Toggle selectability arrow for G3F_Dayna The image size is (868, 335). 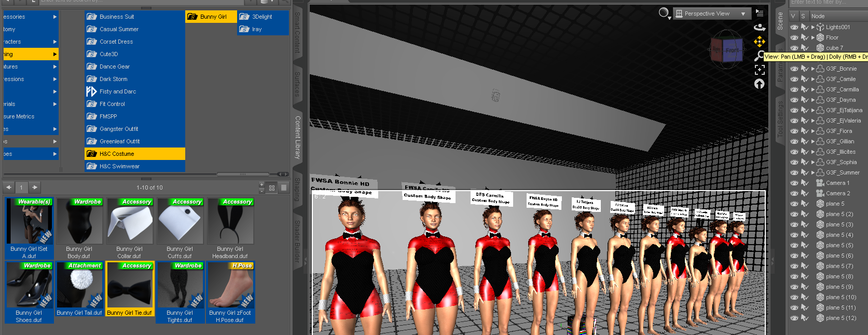click(x=805, y=100)
